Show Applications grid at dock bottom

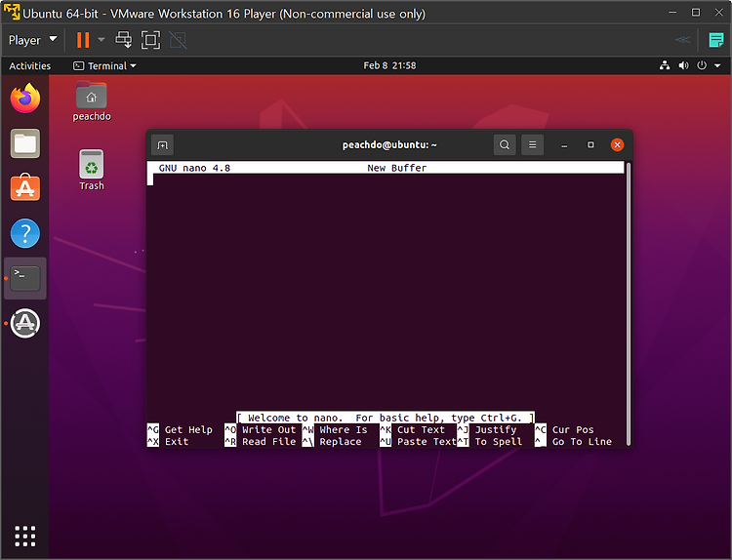coord(25,536)
